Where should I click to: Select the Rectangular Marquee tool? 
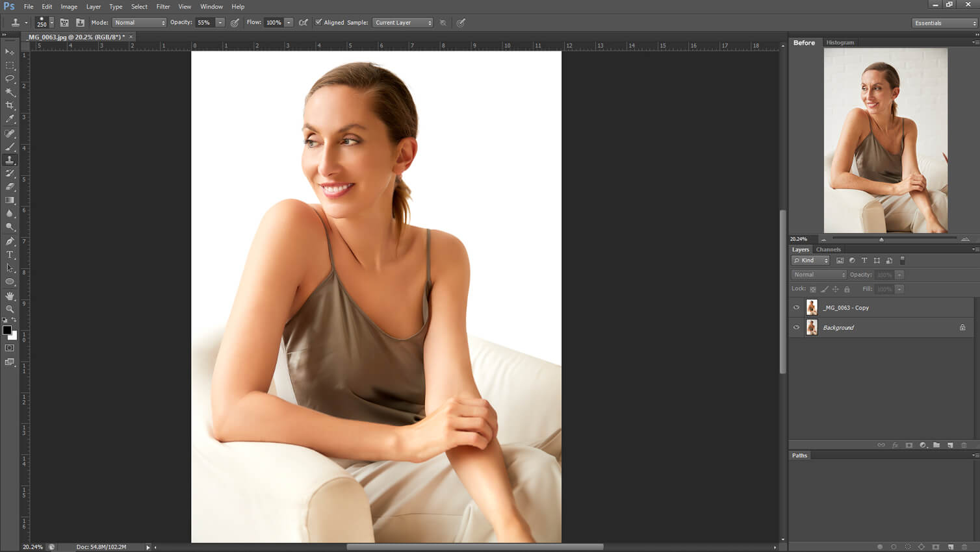(x=10, y=66)
